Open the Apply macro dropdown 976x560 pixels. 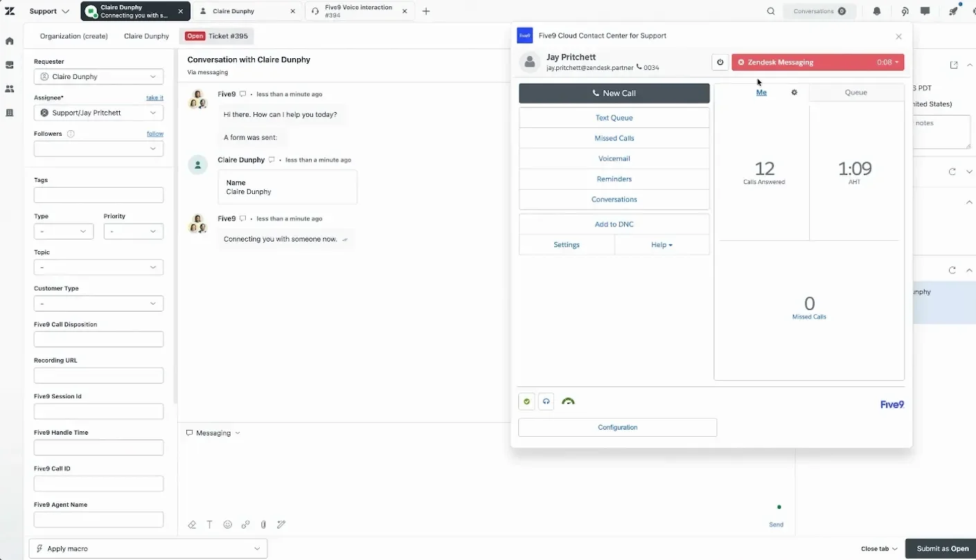click(148, 548)
